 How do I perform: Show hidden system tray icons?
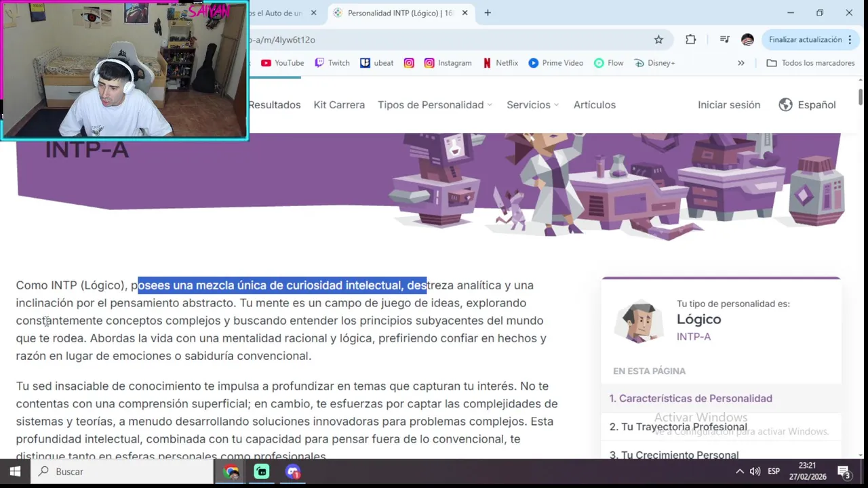(x=739, y=472)
